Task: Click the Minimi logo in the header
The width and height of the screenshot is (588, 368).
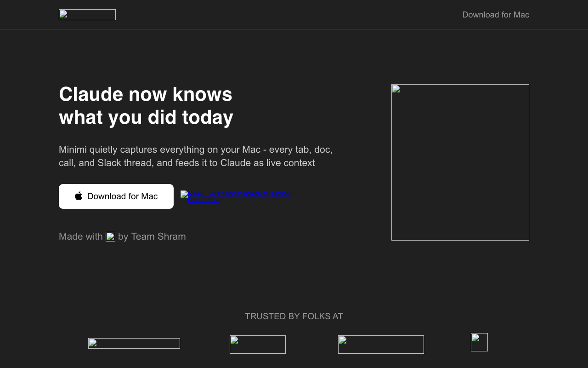Action: 87,15
